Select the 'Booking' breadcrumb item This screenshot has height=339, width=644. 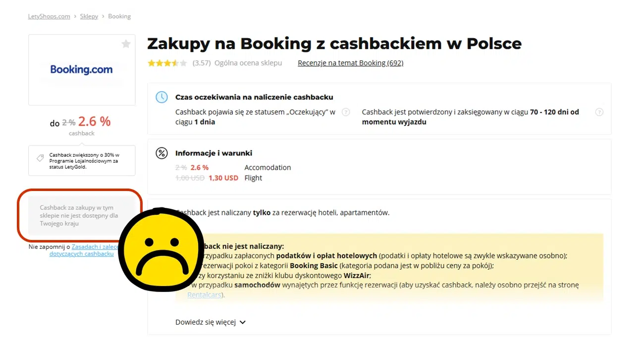coord(119,16)
